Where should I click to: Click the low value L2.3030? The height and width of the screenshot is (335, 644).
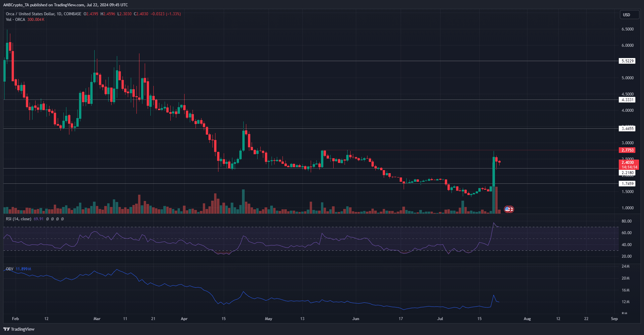[124, 14]
